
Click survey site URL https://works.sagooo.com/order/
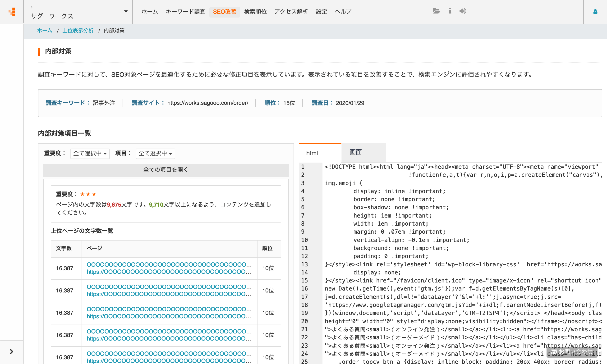[x=208, y=103]
